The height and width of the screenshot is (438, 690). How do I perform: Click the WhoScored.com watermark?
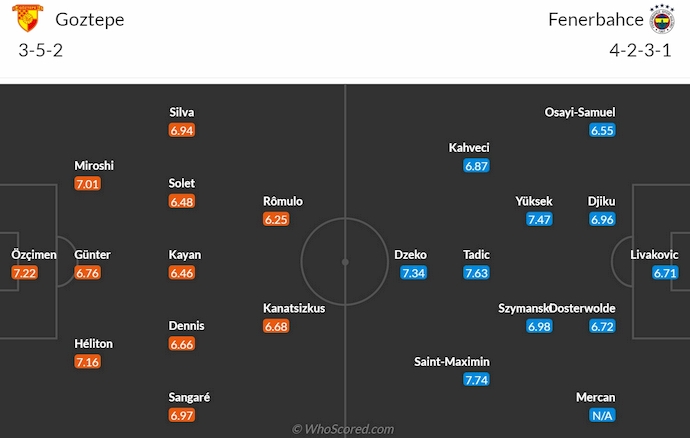344,429
